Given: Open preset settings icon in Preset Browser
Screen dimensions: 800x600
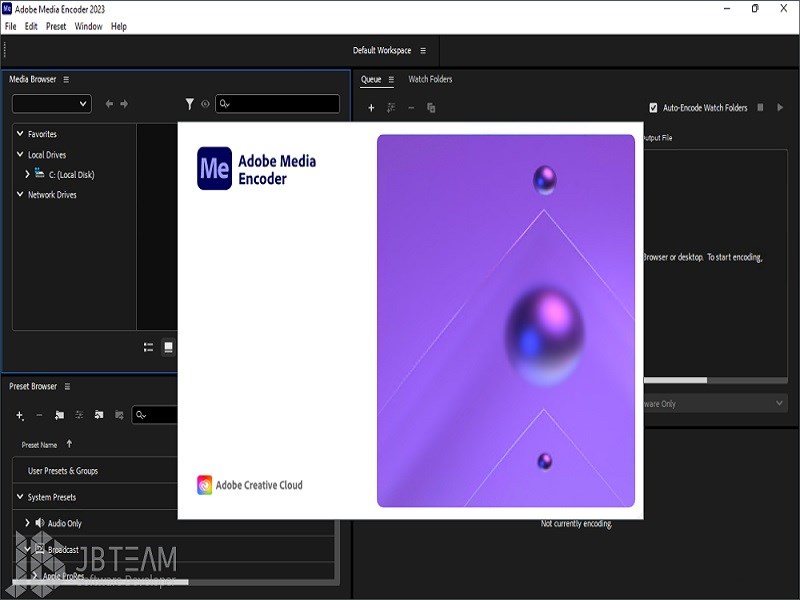Looking at the screenshot, I should pyautogui.click(x=79, y=415).
